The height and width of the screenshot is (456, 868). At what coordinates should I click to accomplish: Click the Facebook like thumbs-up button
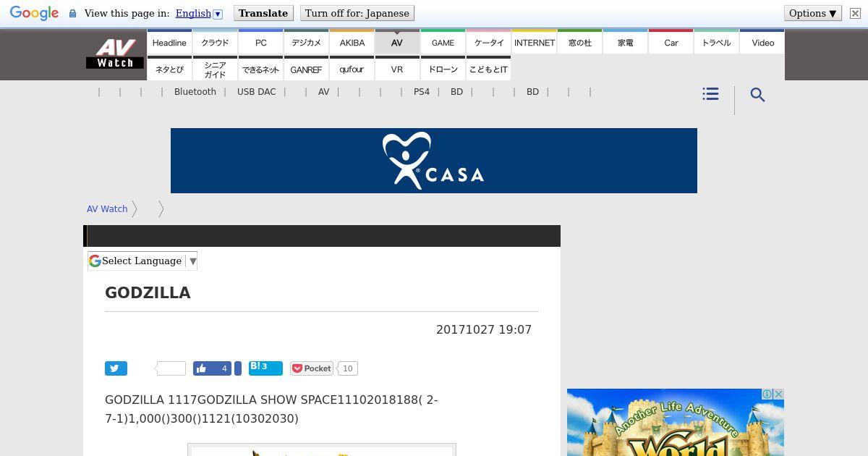point(212,368)
